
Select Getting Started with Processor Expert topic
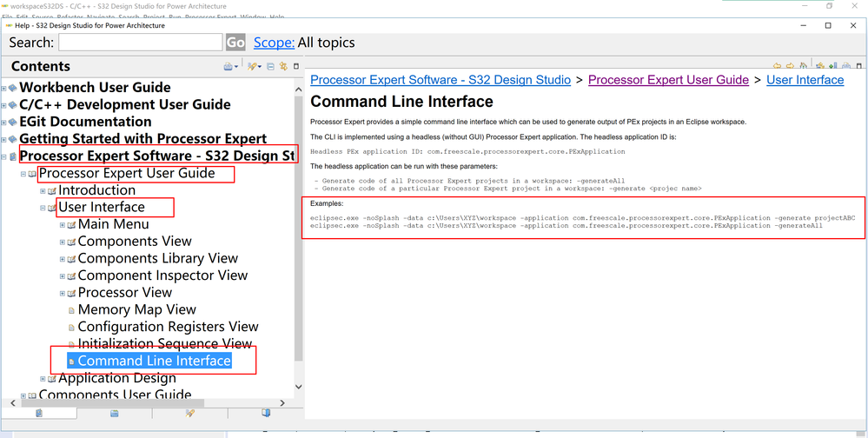click(x=142, y=139)
